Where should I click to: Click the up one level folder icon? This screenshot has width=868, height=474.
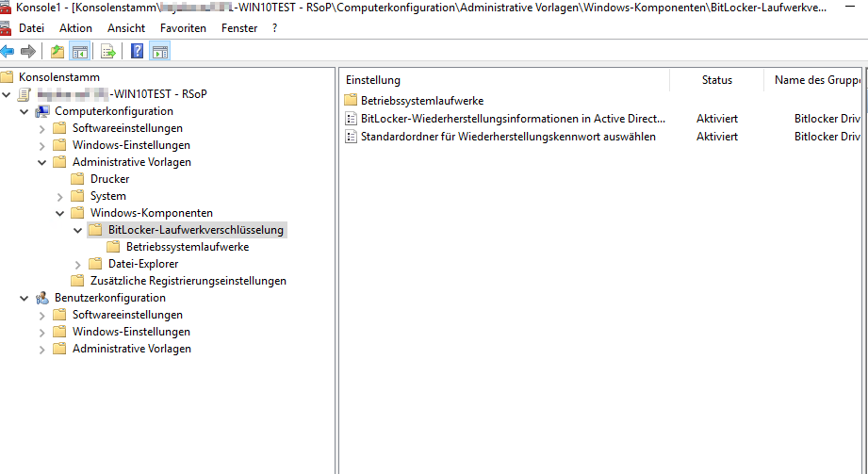(x=57, y=52)
